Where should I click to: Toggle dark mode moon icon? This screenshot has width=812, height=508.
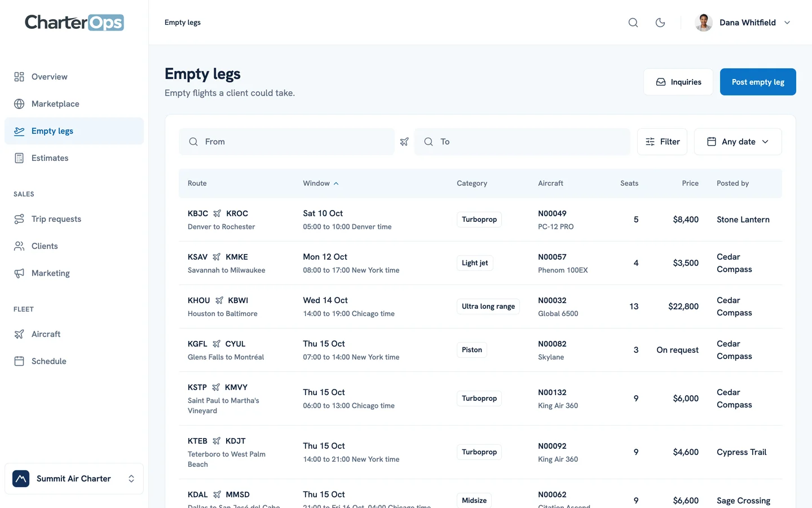(x=660, y=23)
